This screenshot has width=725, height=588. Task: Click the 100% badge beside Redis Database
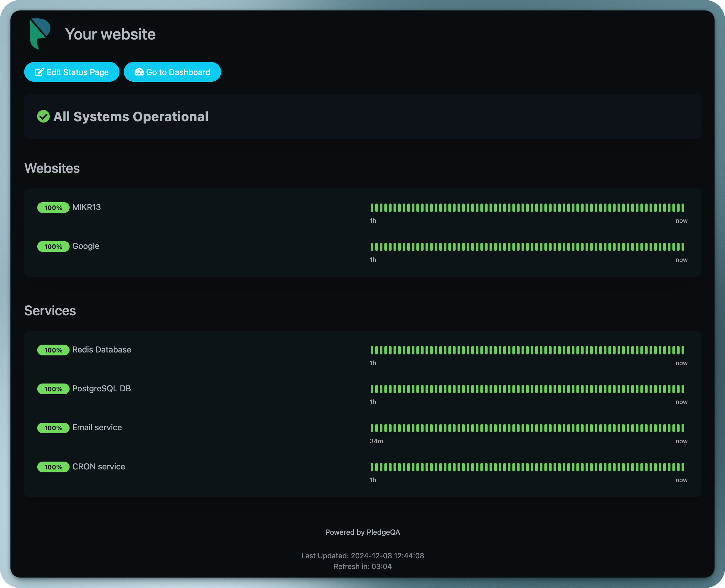[x=54, y=350]
